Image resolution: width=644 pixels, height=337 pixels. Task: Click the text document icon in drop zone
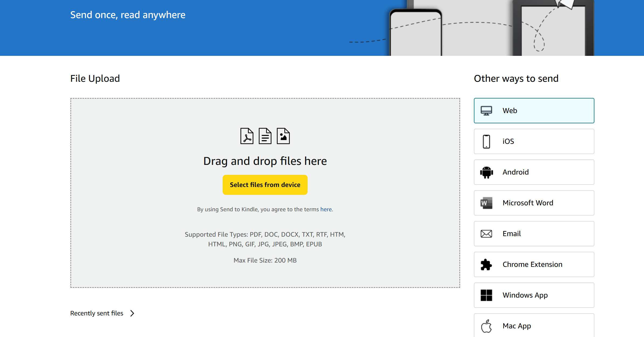[x=265, y=136]
